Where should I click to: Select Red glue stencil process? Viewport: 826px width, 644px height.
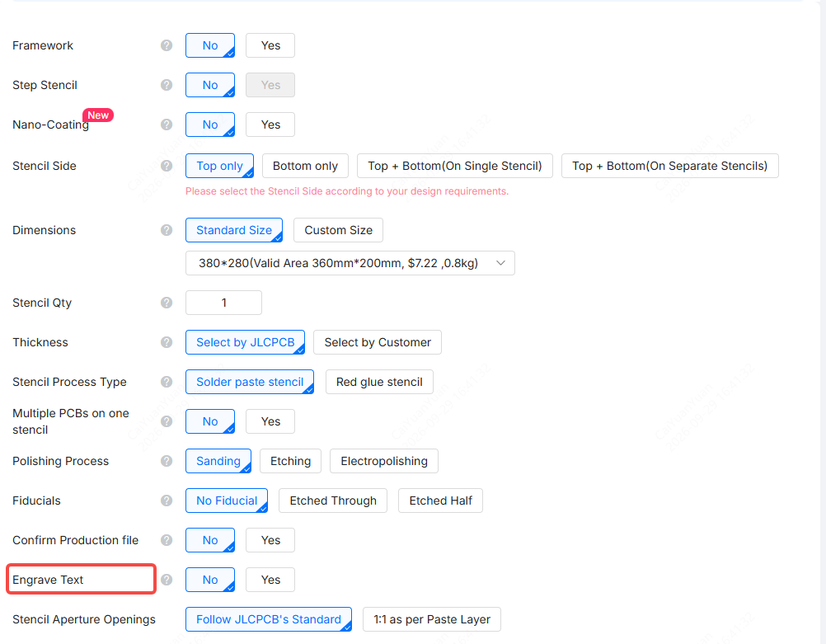[379, 382]
